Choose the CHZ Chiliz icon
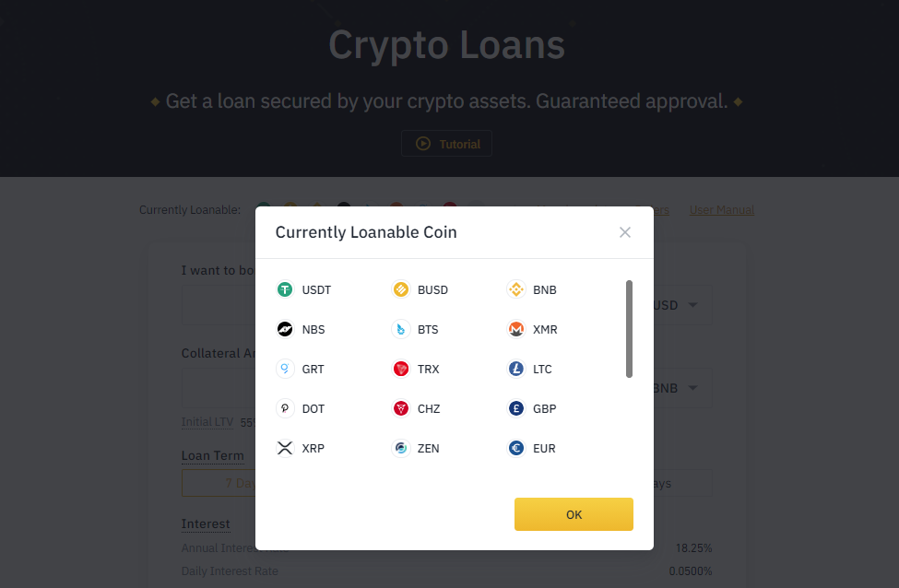The width and height of the screenshot is (899, 588). coord(400,408)
